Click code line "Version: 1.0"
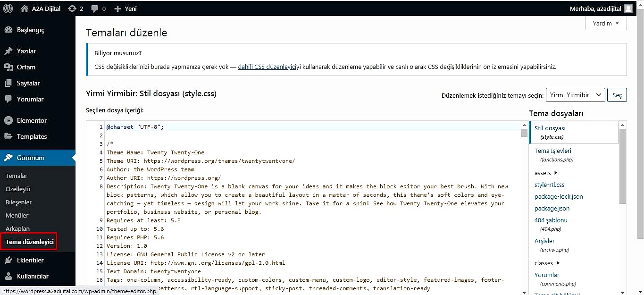The image size is (644, 295). tap(127, 246)
